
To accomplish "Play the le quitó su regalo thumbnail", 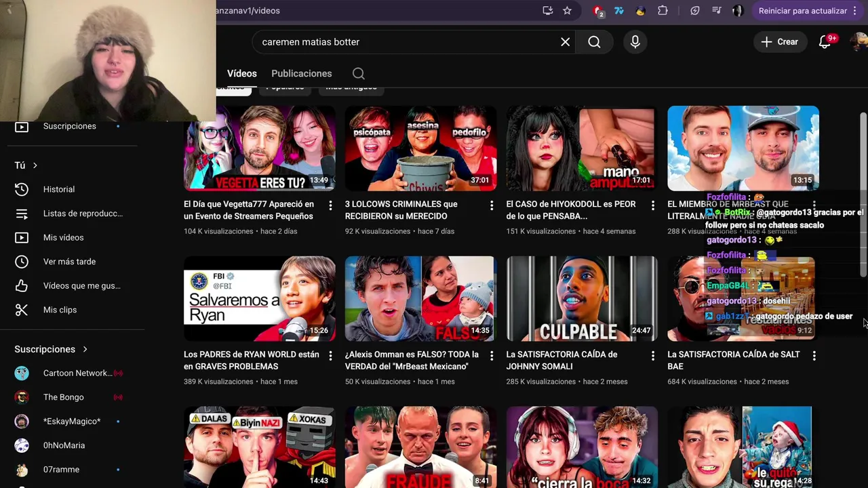I will point(743,447).
